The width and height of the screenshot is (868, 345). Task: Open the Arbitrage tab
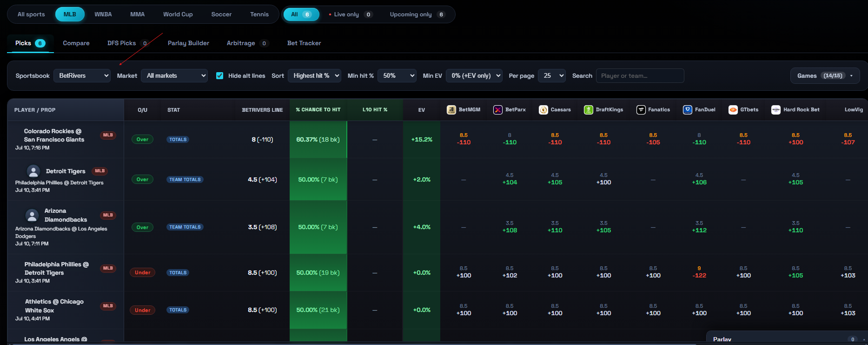click(x=247, y=43)
